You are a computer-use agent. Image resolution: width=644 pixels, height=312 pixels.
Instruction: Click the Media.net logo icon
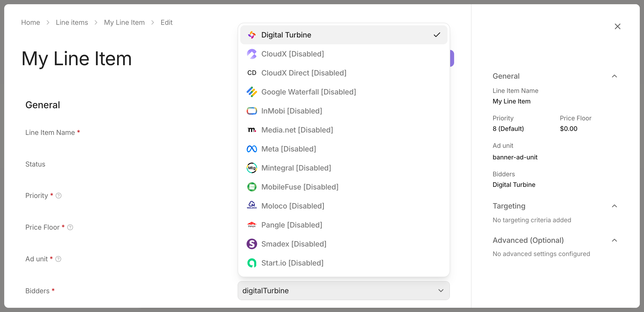[x=252, y=130]
